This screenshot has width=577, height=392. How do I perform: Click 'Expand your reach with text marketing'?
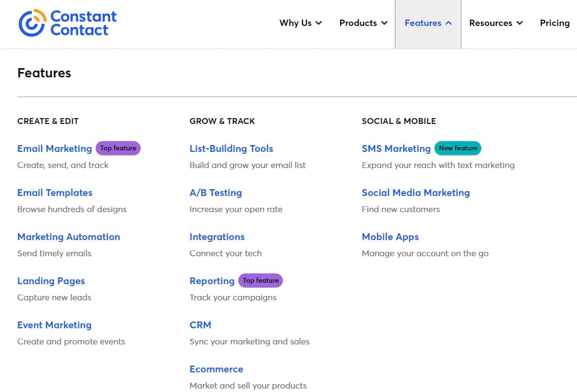438,165
